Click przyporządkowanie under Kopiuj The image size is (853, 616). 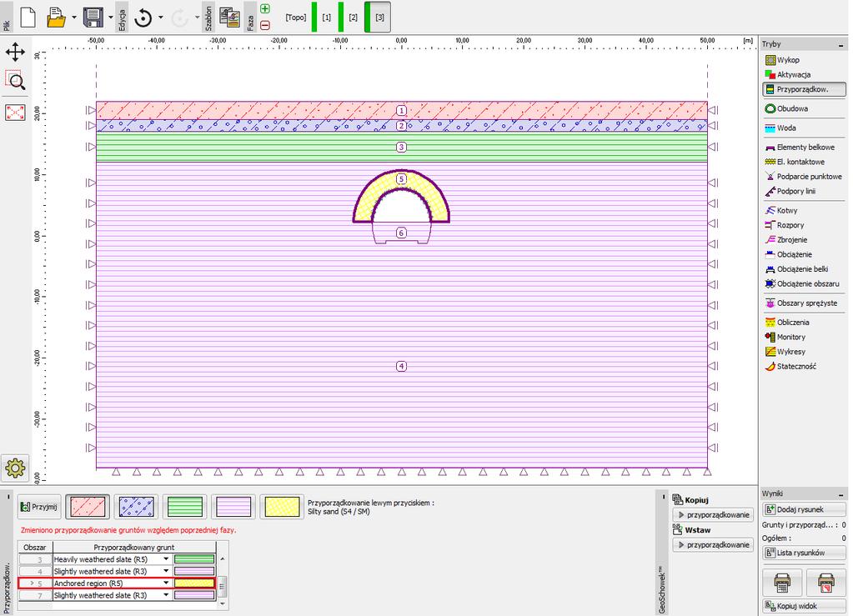(713, 514)
